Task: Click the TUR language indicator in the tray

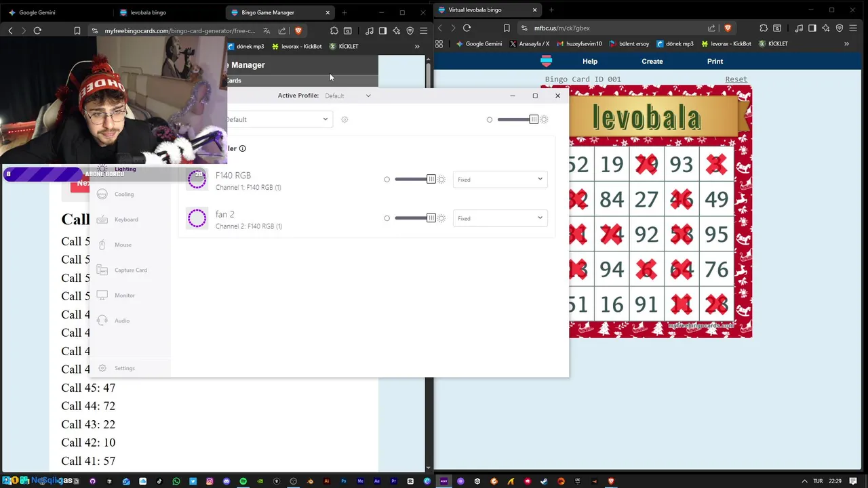Action: pos(818,481)
